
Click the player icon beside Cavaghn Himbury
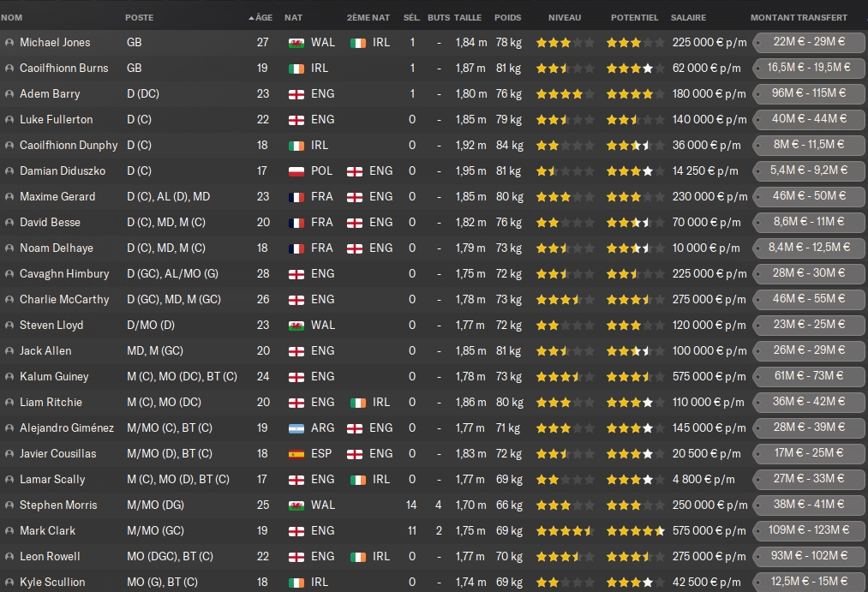[9, 274]
